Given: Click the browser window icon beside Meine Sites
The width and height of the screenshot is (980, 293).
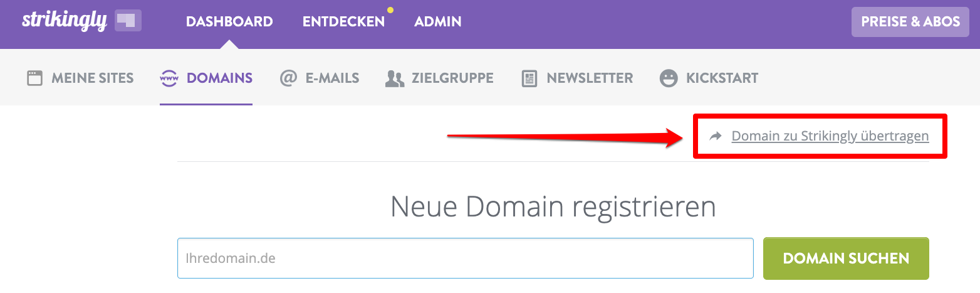Looking at the screenshot, I should (34, 78).
